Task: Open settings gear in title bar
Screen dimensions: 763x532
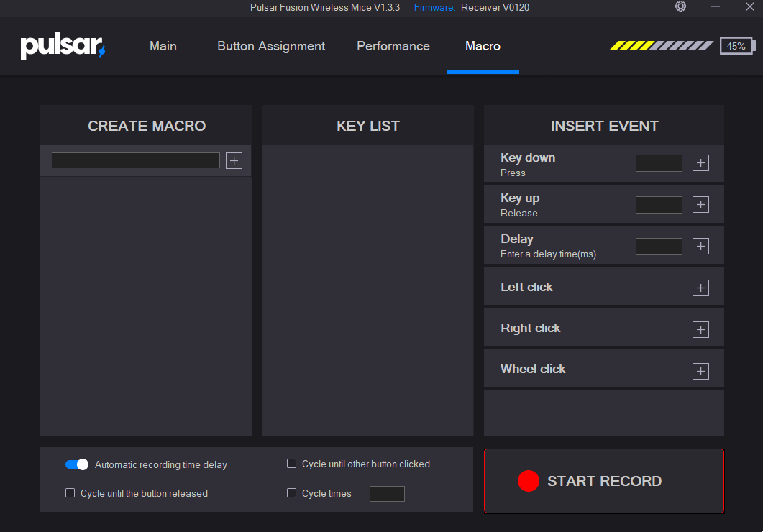Action: 680,6
